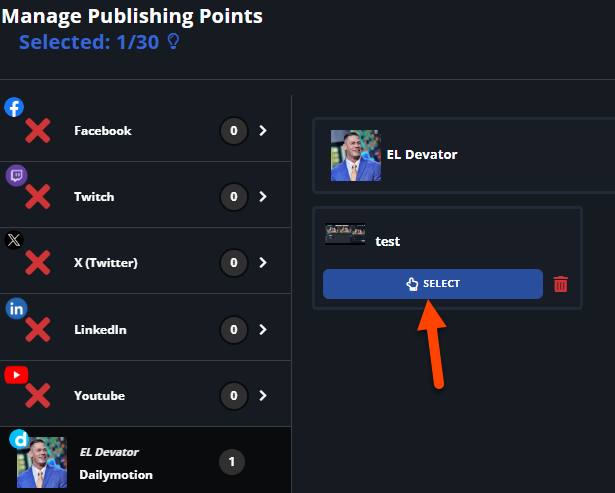Expand the Facebook row chevron
The image size is (615, 493).
click(x=263, y=131)
